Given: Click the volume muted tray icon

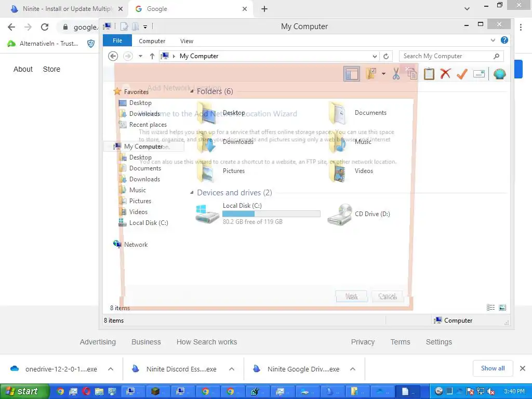Looking at the screenshot, I should [490, 392].
